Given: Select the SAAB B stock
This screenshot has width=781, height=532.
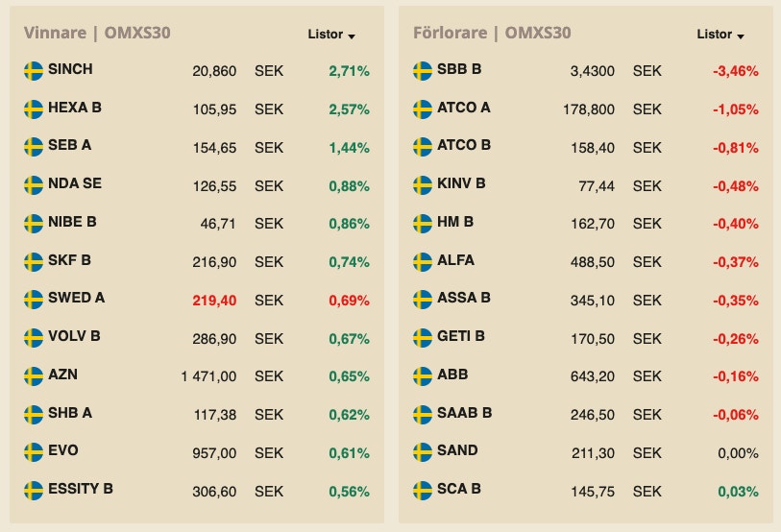Looking at the screenshot, I should tap(464, 413).
